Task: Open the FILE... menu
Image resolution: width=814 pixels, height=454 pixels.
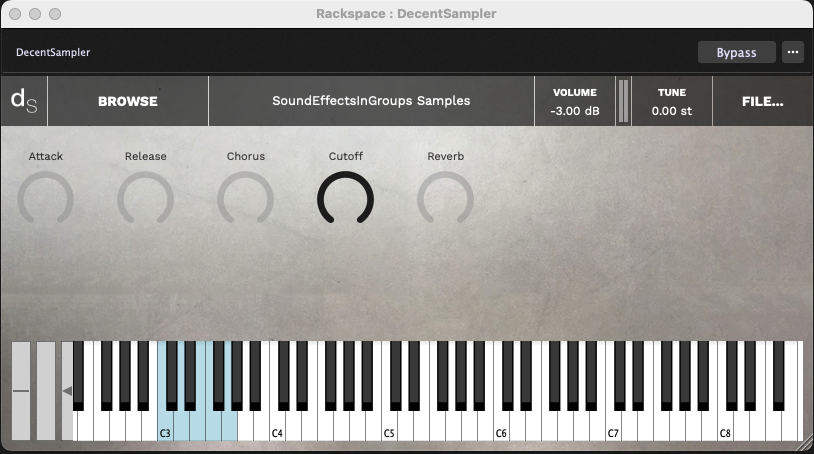Action: point(763,101)
